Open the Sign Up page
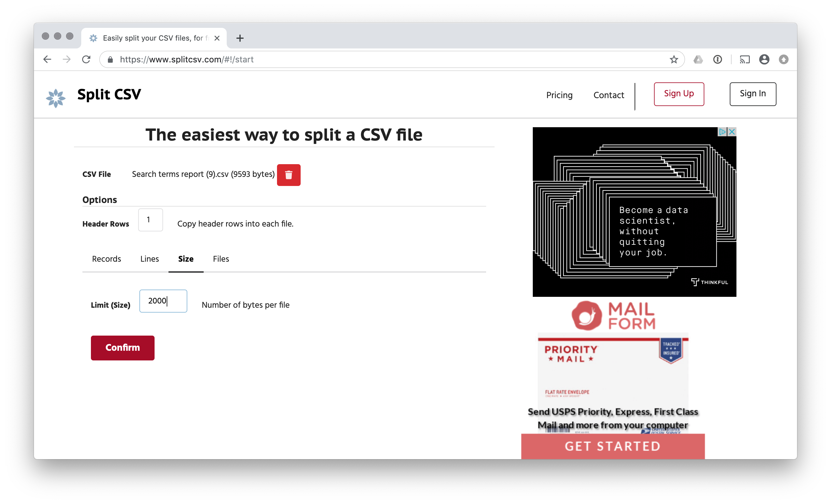Image resolution: width=831 pixels, height=504 pixels. click(x=679, y=94)
